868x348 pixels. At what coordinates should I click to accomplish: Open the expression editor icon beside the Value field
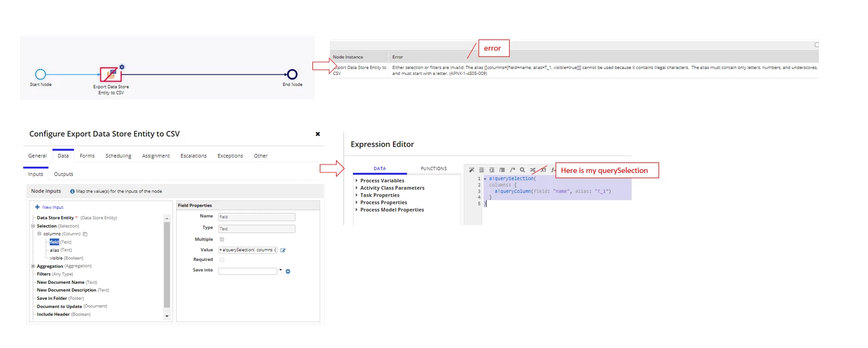coord(283,250)
